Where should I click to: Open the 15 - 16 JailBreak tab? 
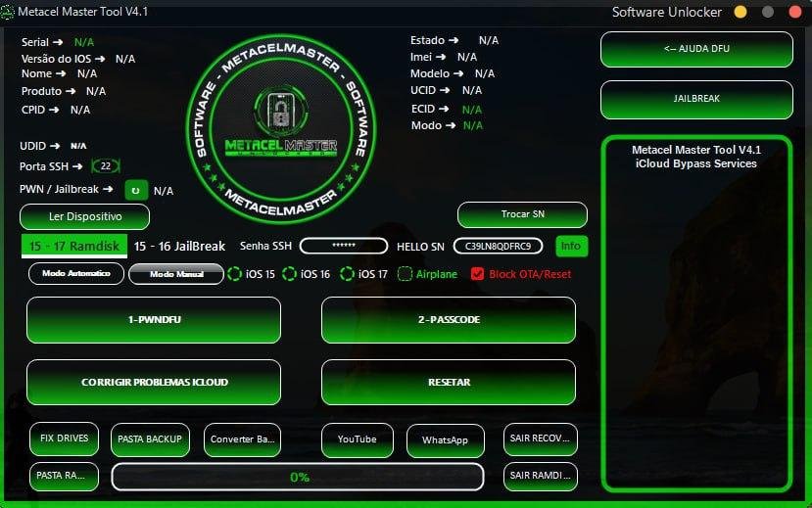[179, 247]
